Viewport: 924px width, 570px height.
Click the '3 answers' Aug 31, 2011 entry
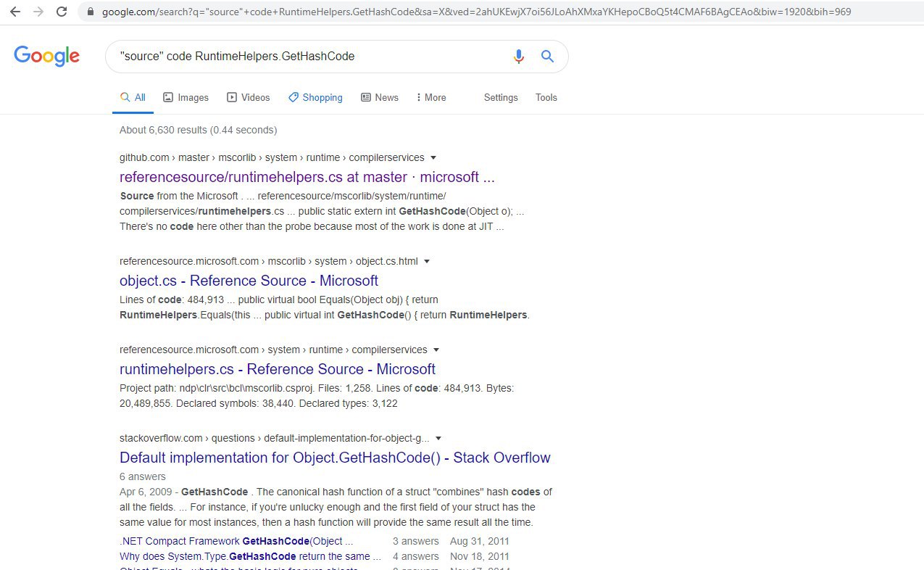(x=416, y=541)
